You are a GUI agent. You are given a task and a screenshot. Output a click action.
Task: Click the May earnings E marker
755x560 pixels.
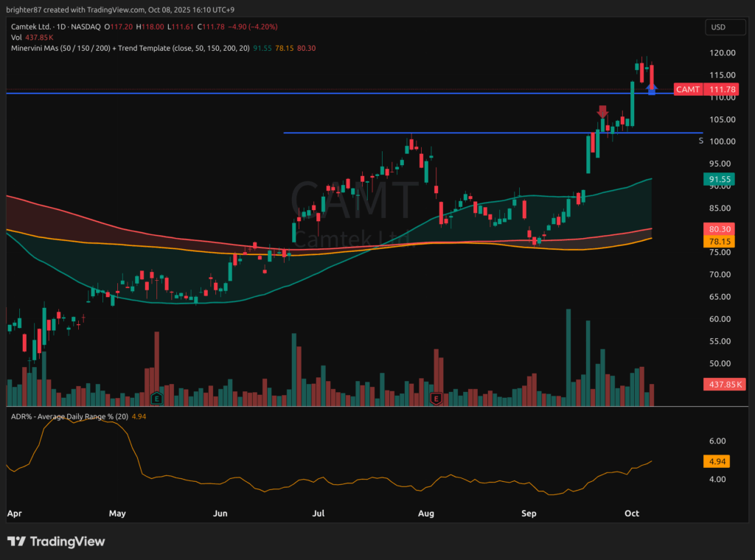156,399
